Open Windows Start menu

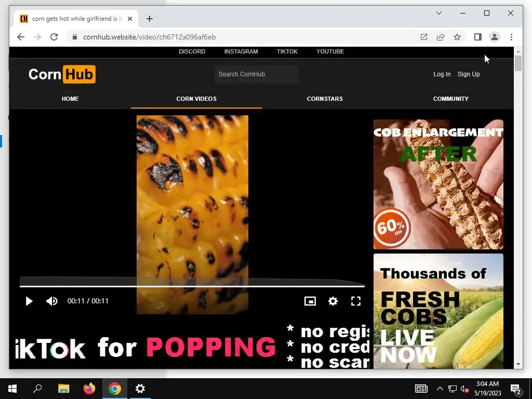[12, 389]
